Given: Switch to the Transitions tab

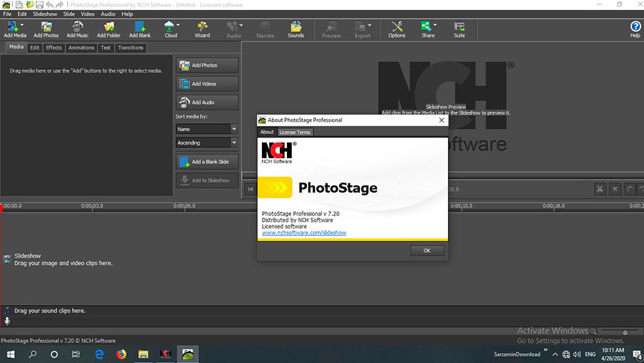Looking at the screenshot, I should [x=131, y=48].
